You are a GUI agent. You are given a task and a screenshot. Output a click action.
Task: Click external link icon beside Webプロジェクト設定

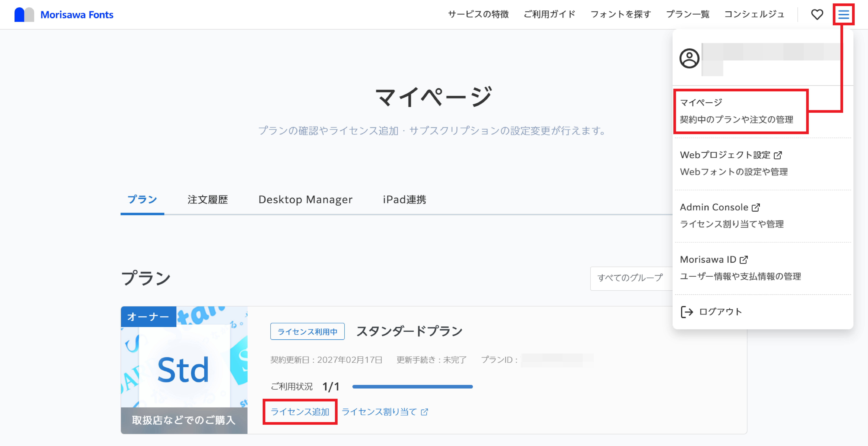[778, 155]
